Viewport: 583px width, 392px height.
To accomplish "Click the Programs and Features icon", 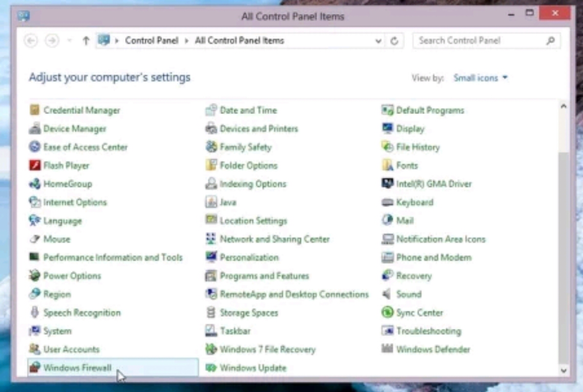I will (x=211, y=276).
